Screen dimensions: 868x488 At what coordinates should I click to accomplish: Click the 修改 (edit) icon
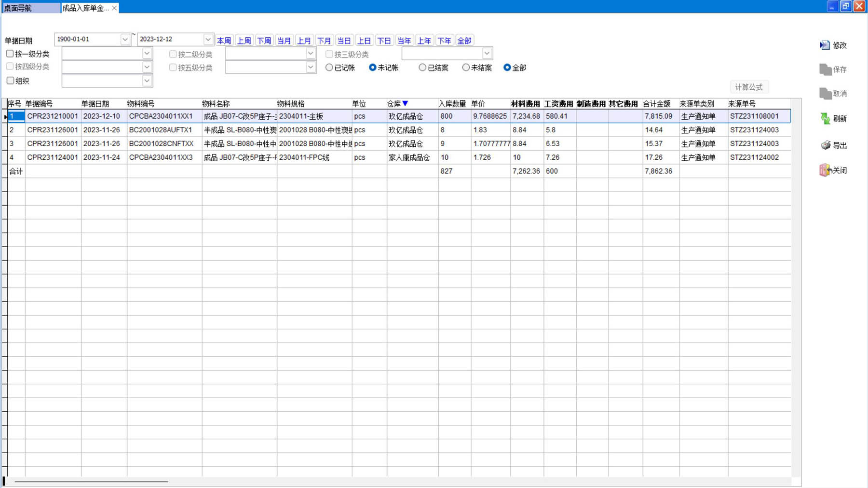[825, 45]
